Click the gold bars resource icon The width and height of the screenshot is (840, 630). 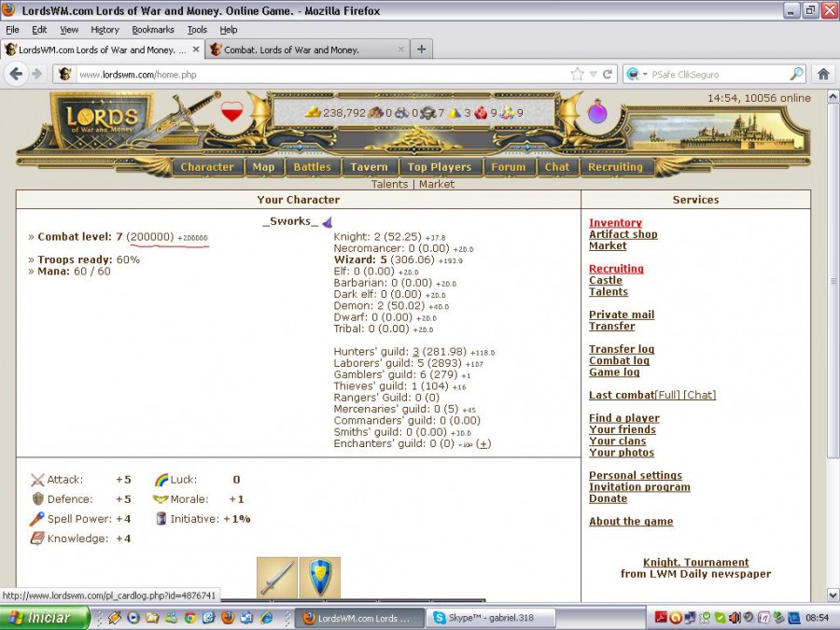[313, 113]
